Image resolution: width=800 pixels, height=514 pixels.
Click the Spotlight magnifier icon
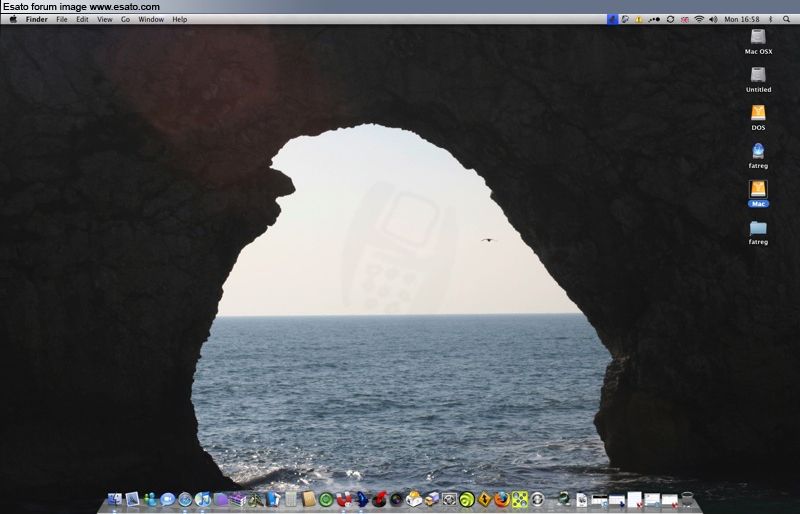(786, 19)
